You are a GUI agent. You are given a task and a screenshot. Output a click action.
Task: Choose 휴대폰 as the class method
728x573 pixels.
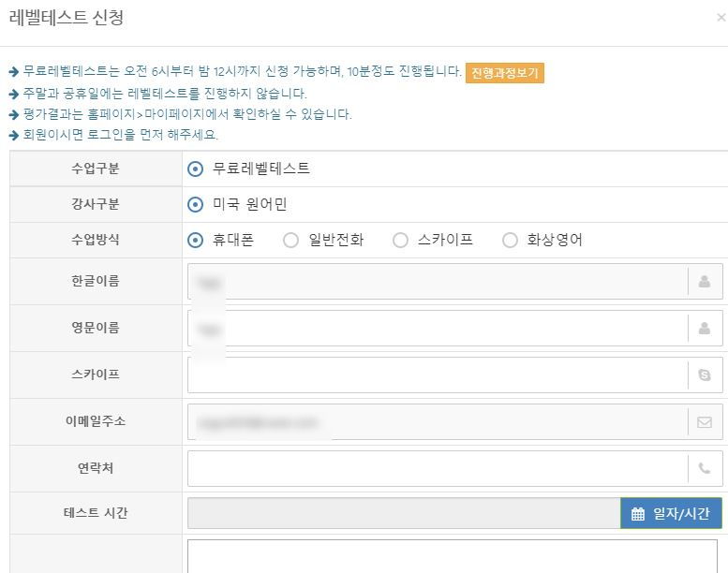pyautogui.click(x=195, y=240)
